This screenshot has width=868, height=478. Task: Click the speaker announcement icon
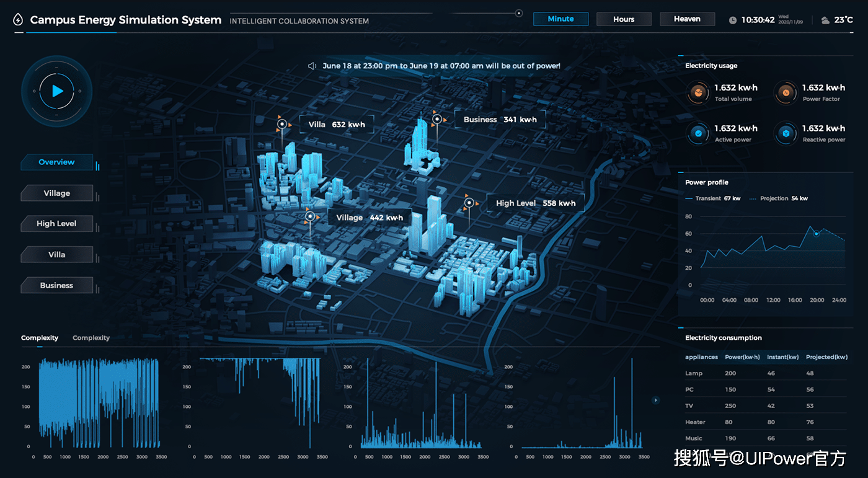pos(312,66)
